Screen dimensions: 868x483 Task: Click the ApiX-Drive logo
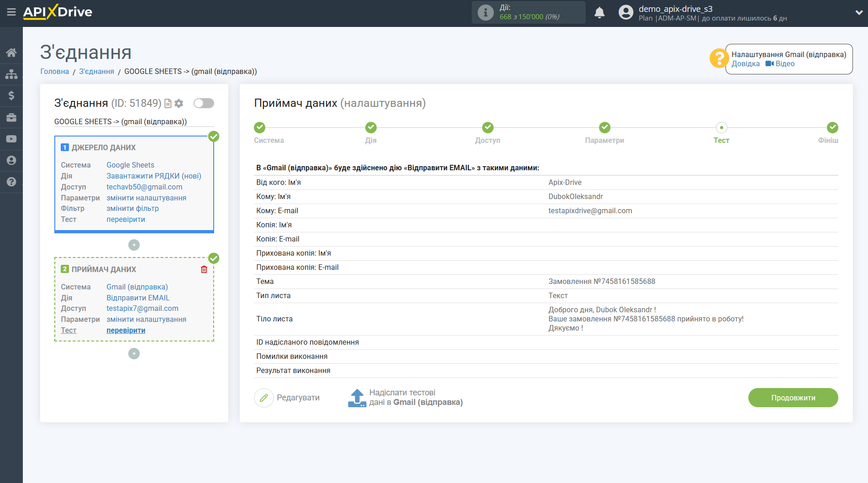58,12
